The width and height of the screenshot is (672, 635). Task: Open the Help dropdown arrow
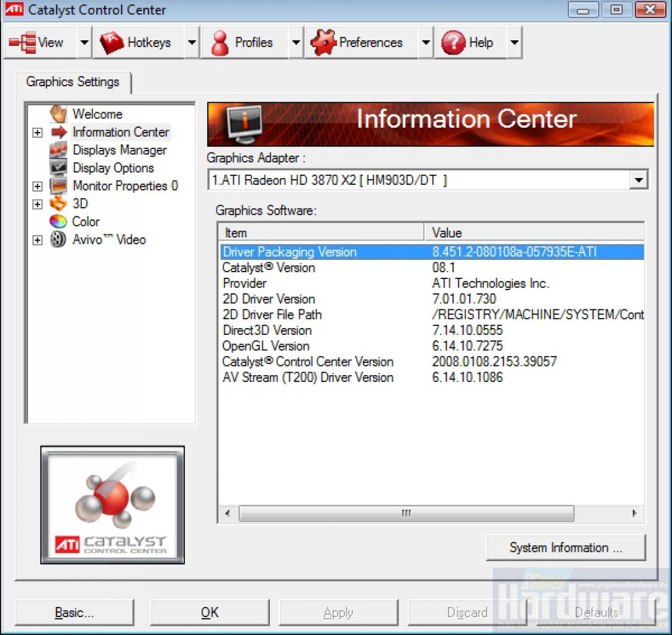pos(514,42)
